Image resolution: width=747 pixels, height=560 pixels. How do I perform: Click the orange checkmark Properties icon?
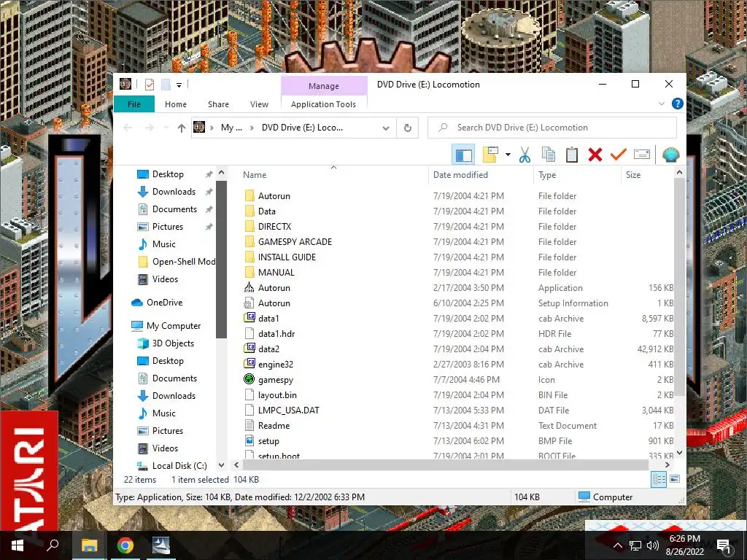[x=619, y=155]
